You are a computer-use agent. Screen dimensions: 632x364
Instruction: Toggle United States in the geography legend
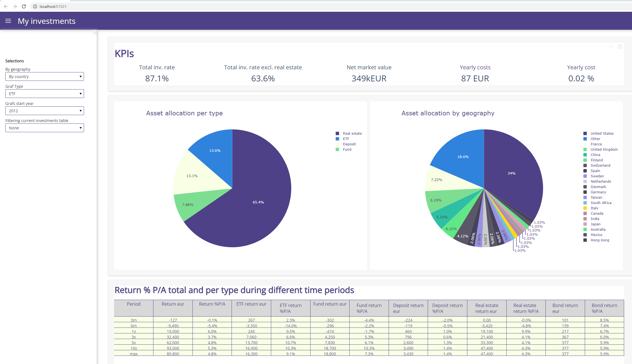pyautogui.click(x=602, y=133)
